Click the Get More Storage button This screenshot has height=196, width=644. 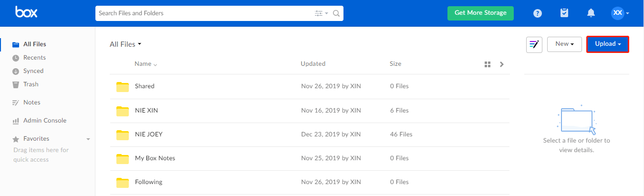[480, 13]
